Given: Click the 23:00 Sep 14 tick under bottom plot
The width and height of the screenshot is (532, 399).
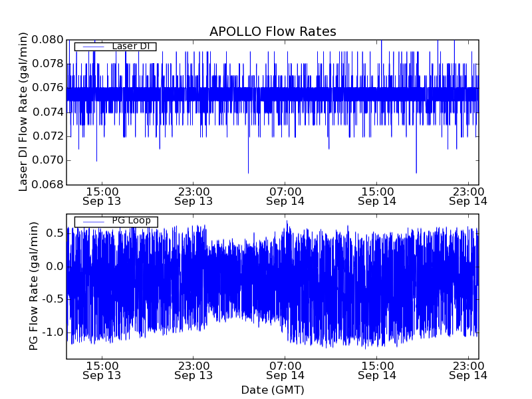Looking at the screenshot, I should (x=468, y=370).
